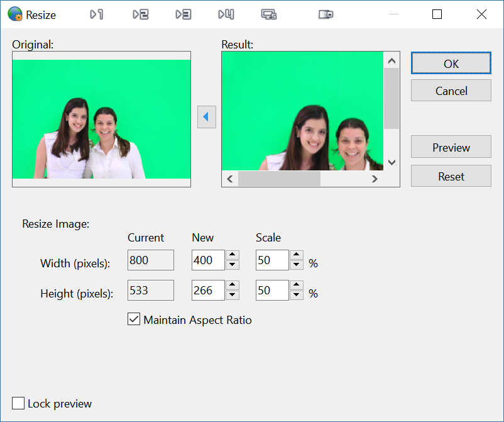
Task: Click the height Scale field showing 50
Action: 273,290
